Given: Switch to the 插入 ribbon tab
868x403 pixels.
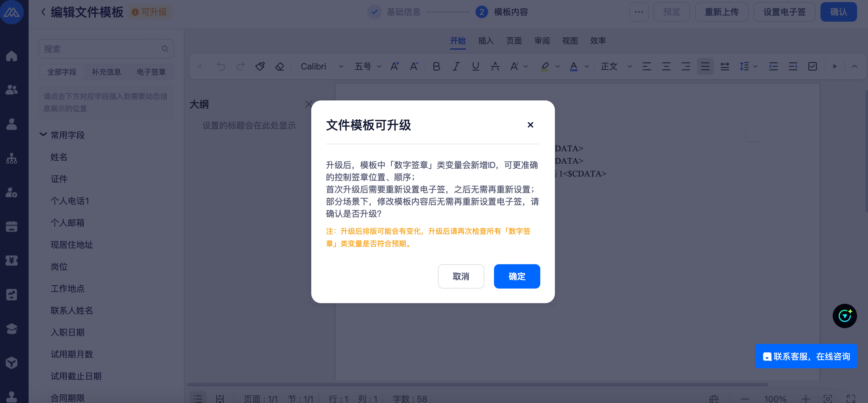Looking at the screenshot, I should pos(485,41).
